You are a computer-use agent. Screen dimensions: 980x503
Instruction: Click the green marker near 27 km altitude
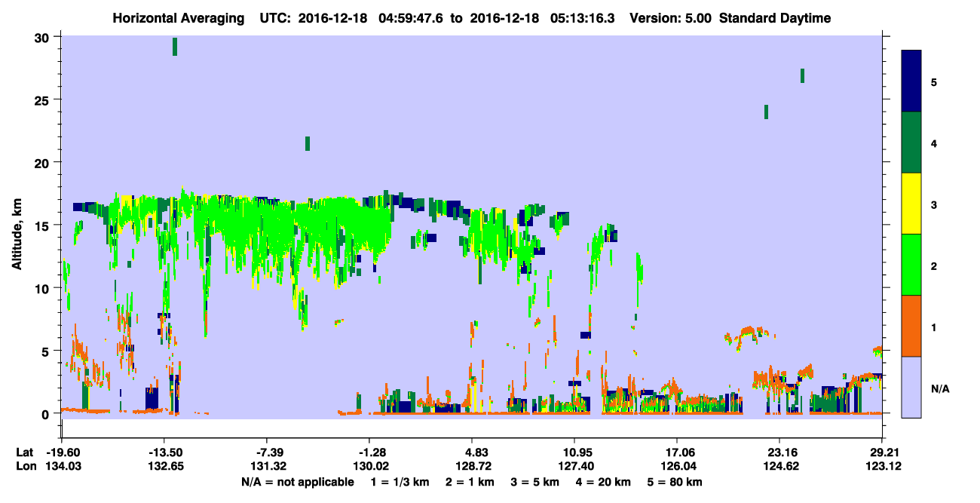[x=802, y=75]
